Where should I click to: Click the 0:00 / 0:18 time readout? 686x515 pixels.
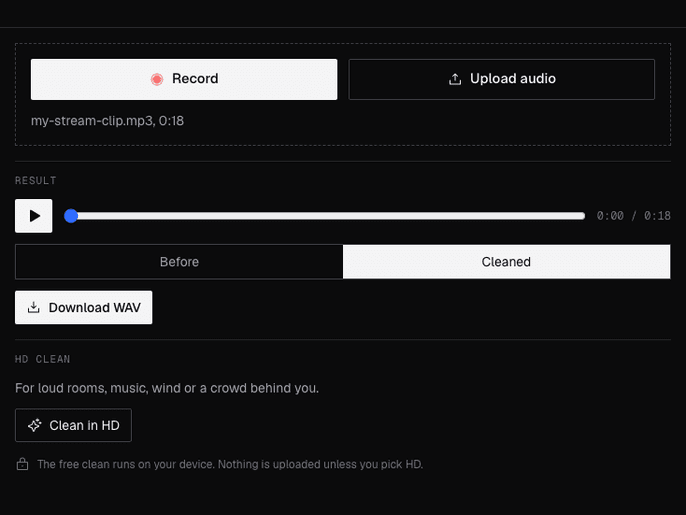(x=634, y=216)
